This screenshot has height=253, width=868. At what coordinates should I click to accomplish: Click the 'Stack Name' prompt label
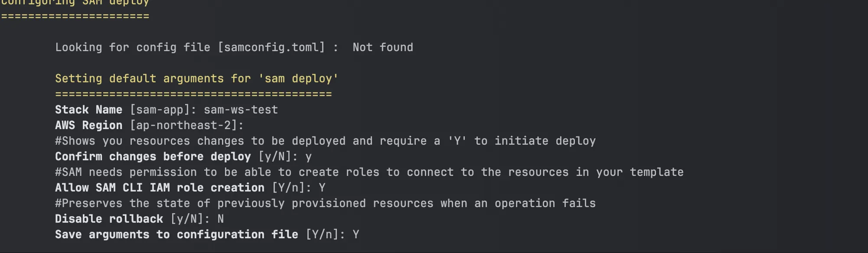pyautogui.click(x=88, y=110)
